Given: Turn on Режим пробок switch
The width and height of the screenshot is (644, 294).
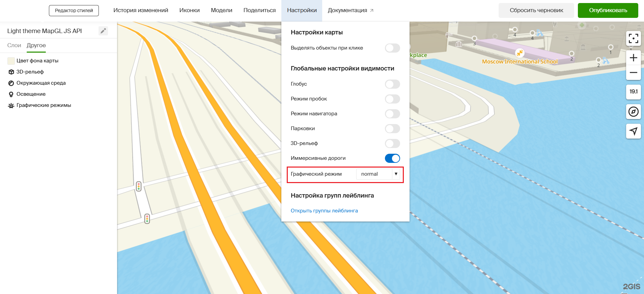Looking at the screenshot, I should tap(392, 99).
